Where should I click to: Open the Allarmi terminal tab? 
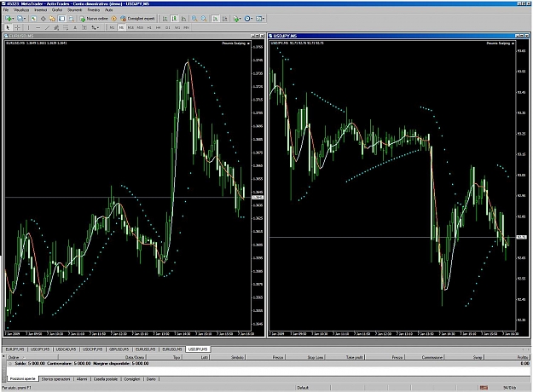[x=82, y=379]
